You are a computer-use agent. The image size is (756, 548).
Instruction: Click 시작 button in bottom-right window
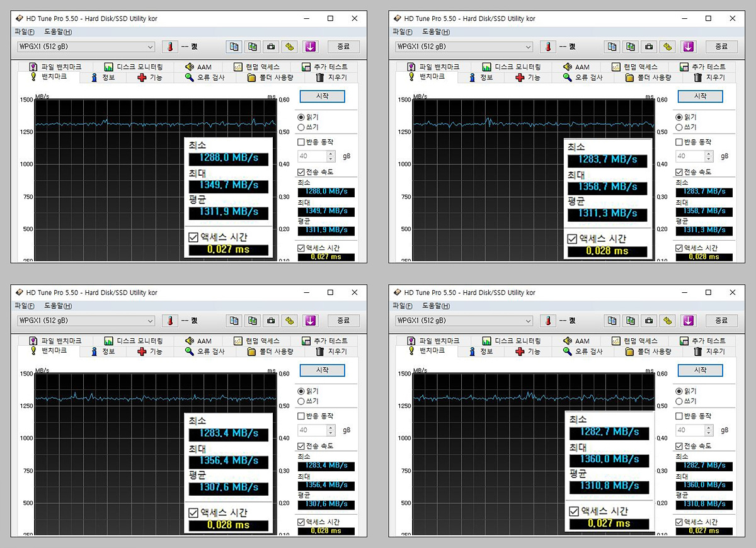click(700, 370)
